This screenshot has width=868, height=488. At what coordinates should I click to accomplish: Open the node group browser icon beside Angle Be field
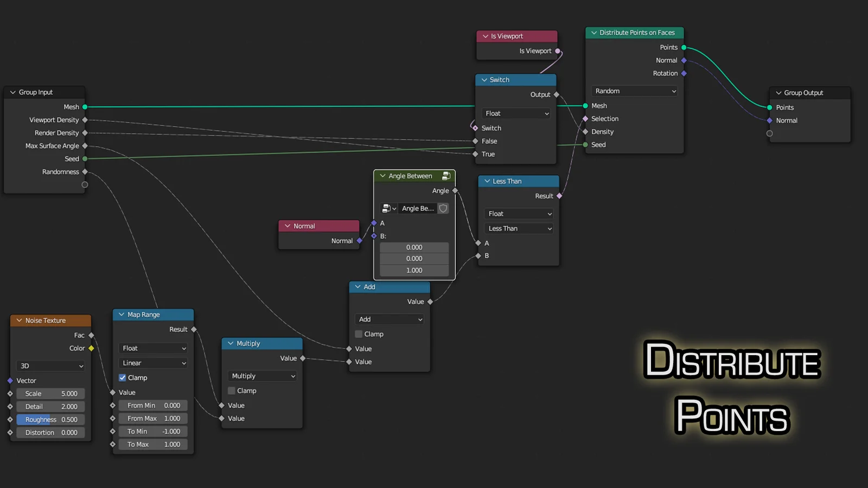[x=387, y=208]
